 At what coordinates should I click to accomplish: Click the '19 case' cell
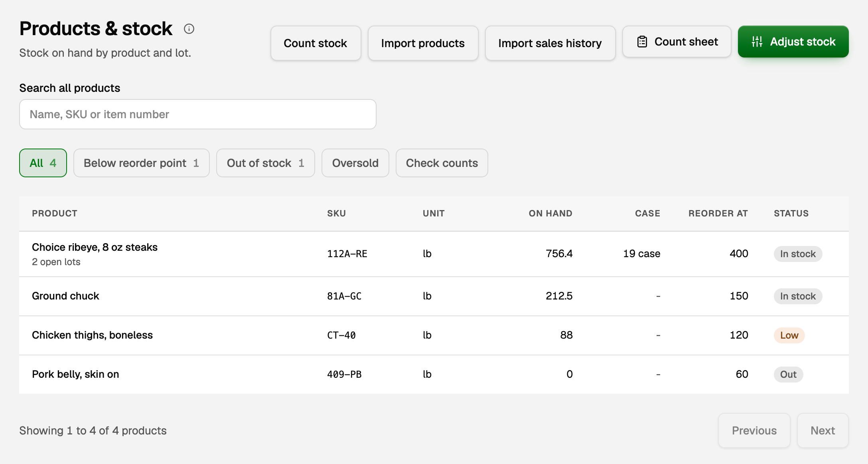pyautogui.click(x=641, y=254)
